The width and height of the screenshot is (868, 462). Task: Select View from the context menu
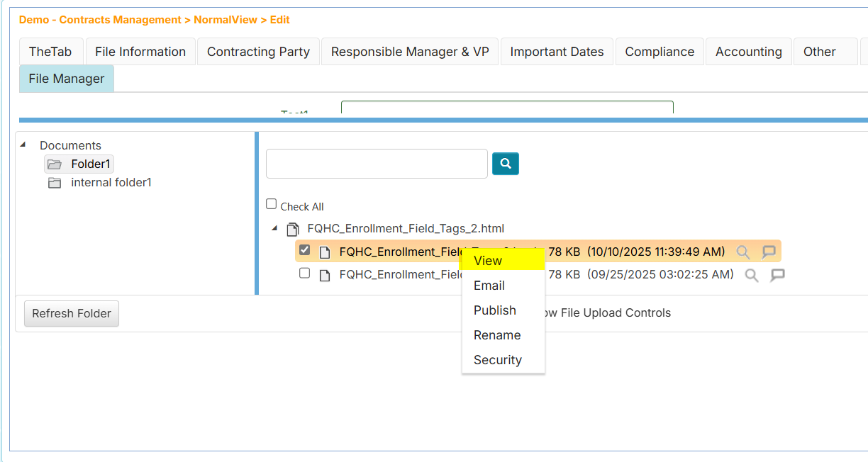coord(488,261)
